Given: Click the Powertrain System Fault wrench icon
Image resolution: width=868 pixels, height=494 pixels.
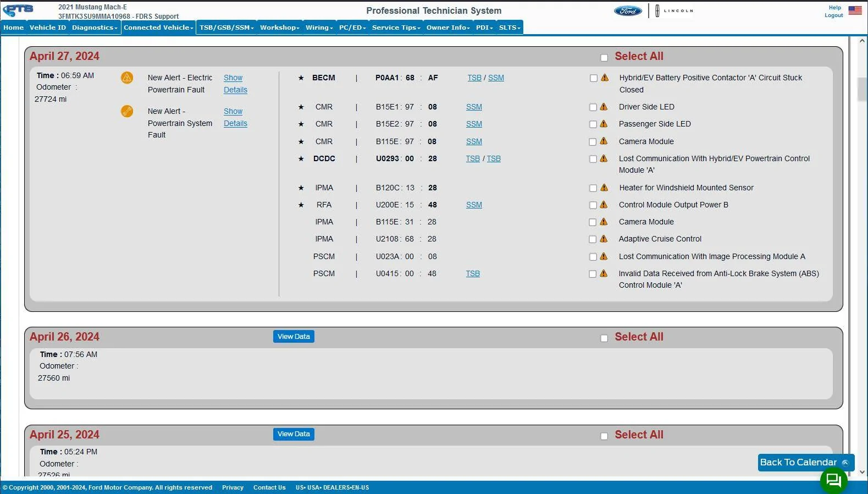Looking at the screenshot, I should click(x=127, y=111).
